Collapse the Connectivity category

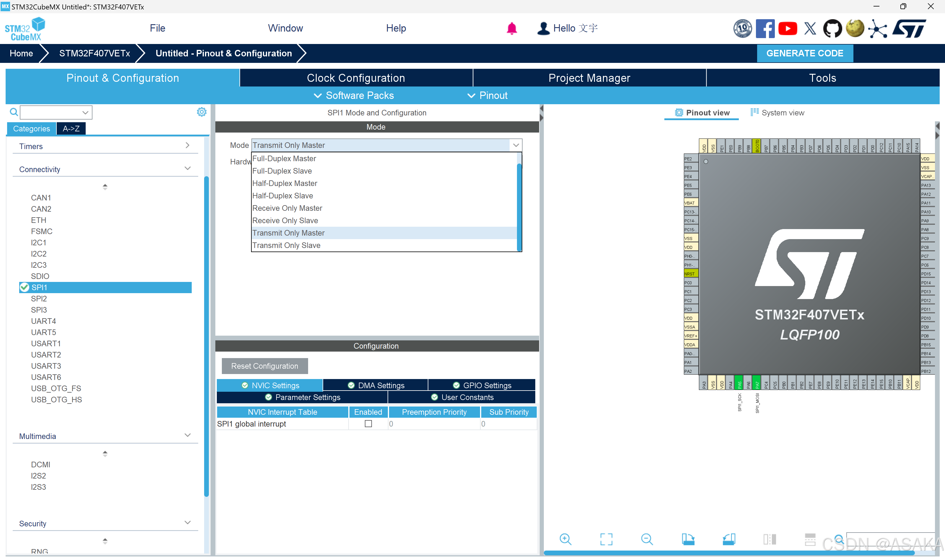click(x=187, y=169)
